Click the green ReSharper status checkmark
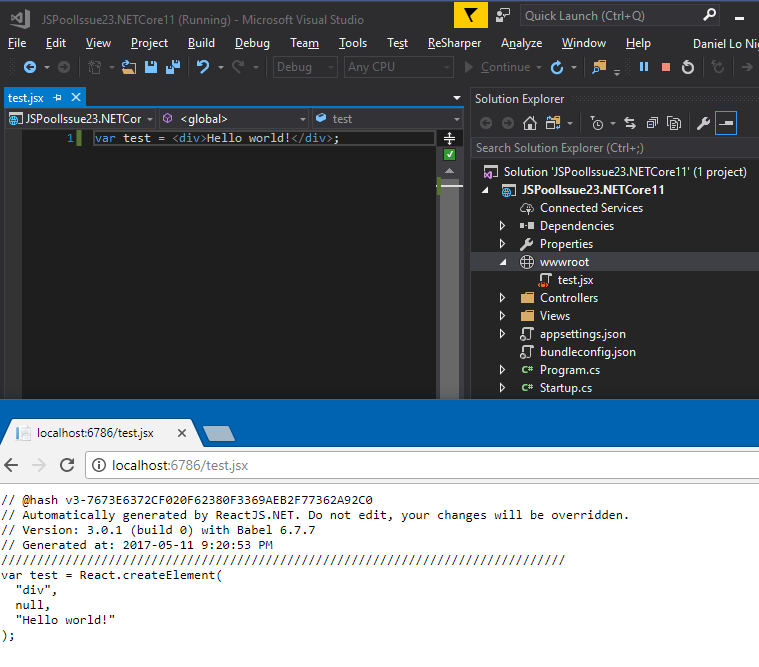 449,154
